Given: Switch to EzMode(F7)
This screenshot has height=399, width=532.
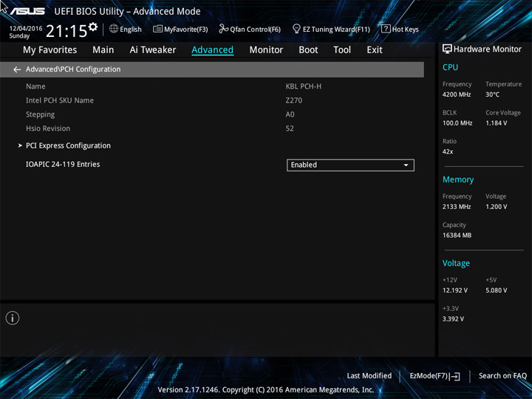Looking at the screenshot, I should pyautogui.click(x=434, y=376).
